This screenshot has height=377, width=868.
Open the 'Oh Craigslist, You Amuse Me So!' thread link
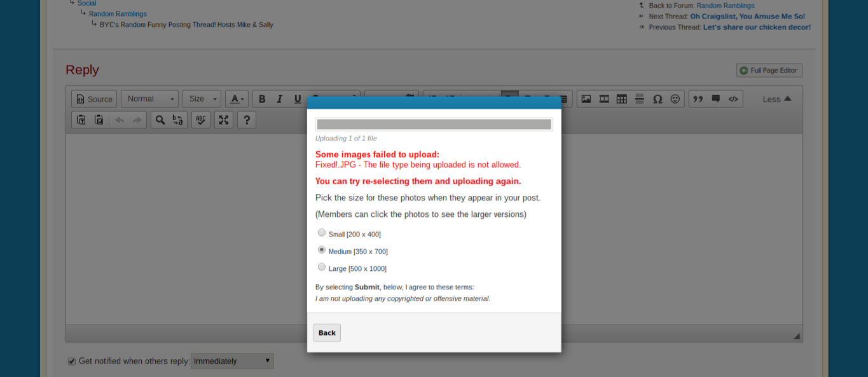point(747,17)
